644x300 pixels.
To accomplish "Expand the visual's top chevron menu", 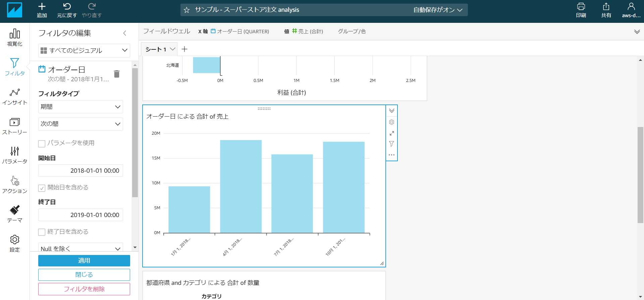I will pos(391,111).
